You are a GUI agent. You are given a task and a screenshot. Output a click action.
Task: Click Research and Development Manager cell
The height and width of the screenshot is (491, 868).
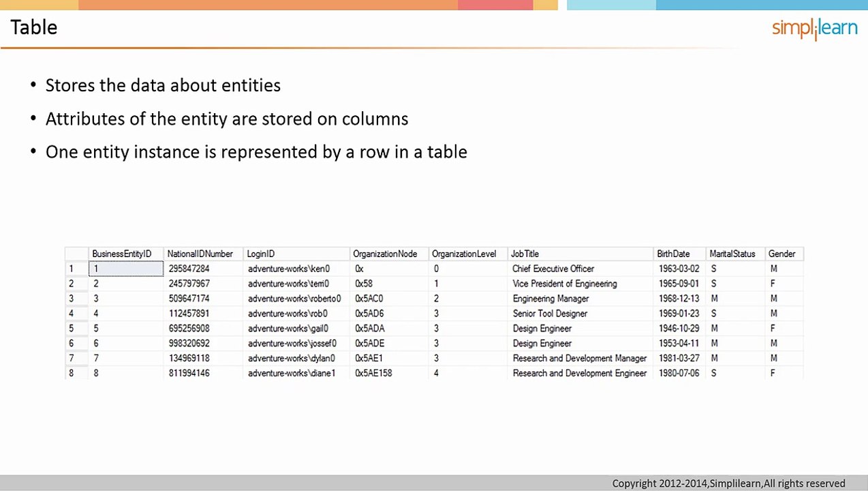pos(580,358)
